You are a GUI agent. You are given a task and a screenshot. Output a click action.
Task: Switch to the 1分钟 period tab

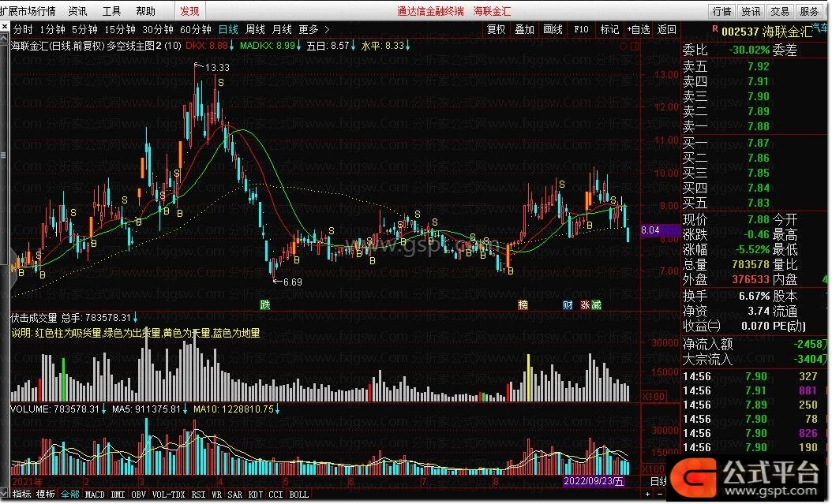[52, 30]
